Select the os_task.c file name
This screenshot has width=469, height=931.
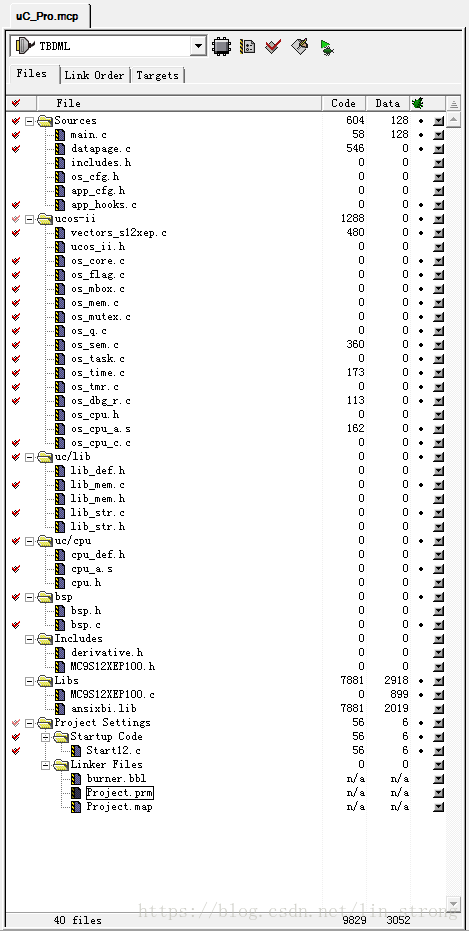click(x=97, y=359)
